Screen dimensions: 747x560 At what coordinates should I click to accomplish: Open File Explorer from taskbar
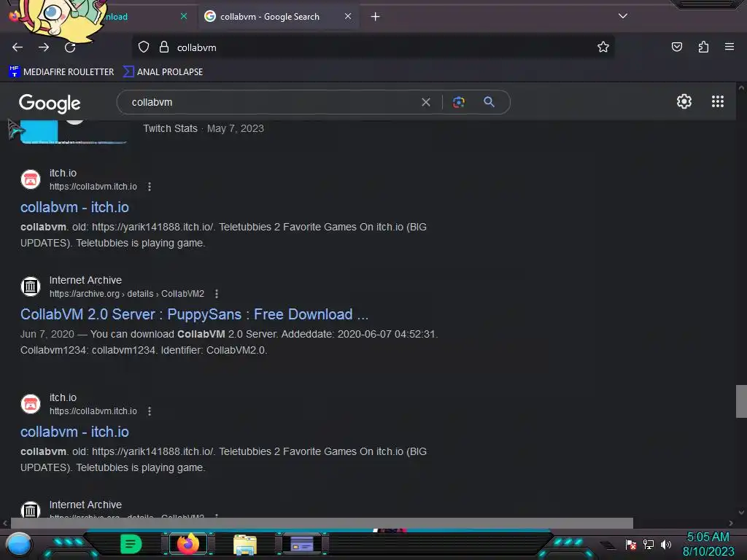[245, 545]
